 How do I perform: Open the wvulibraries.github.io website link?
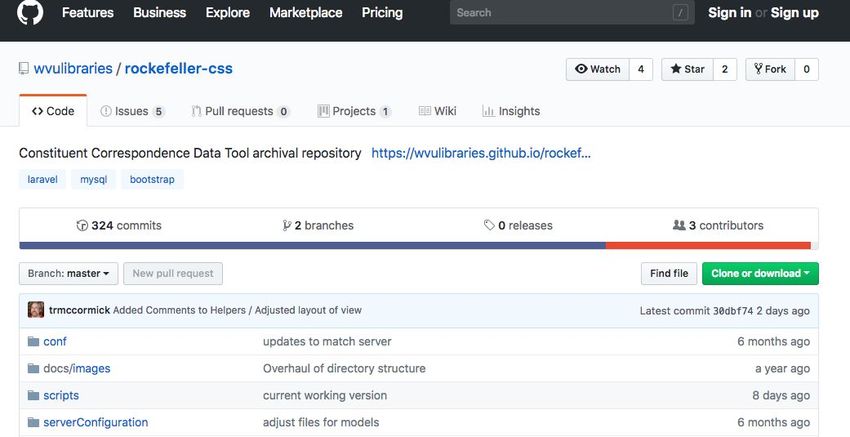point(481,153)
